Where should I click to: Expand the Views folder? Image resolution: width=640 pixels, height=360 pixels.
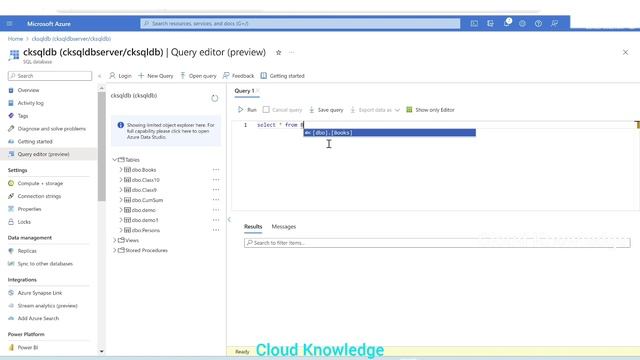click(115, 240)
